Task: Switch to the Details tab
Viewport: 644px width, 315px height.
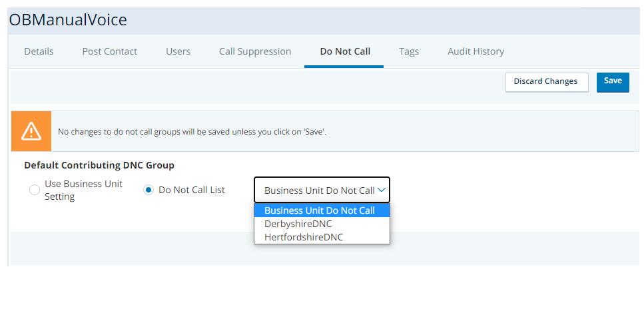Action: coord(39,51)
